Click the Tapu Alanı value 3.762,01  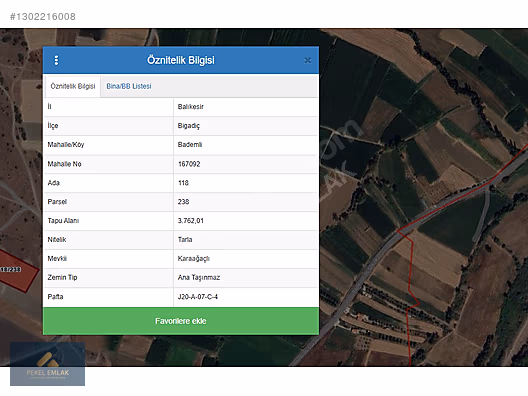tap(191, 221)
